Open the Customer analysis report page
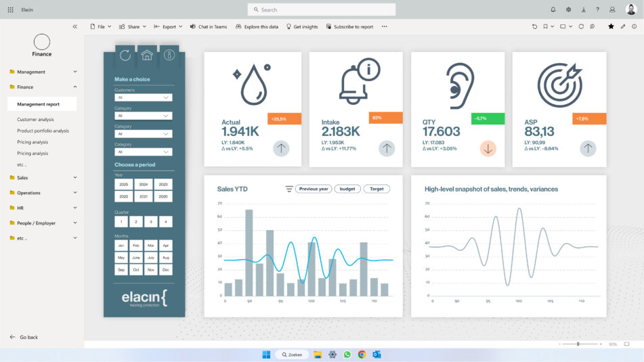This screenshot has width=644, height=362. tap(36, 119)
